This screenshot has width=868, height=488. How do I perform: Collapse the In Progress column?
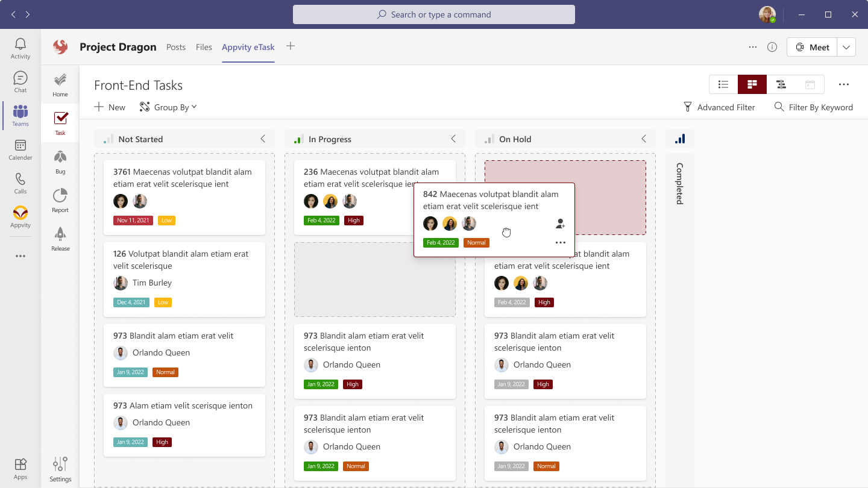pos(454,139)
